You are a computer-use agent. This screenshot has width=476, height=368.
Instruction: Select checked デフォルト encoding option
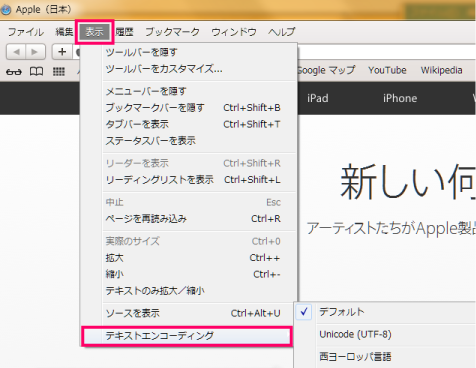click(x=386, y=312)
